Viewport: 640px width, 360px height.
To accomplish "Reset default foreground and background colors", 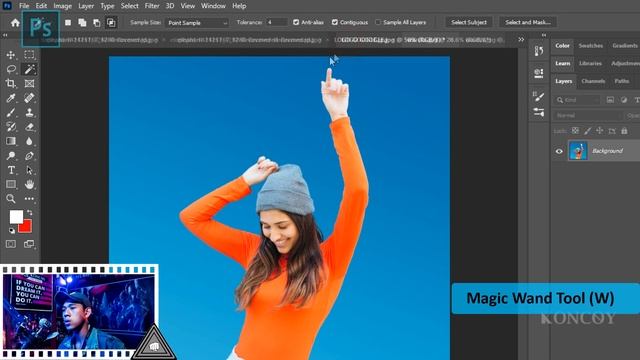I will (x=12, y=231).
